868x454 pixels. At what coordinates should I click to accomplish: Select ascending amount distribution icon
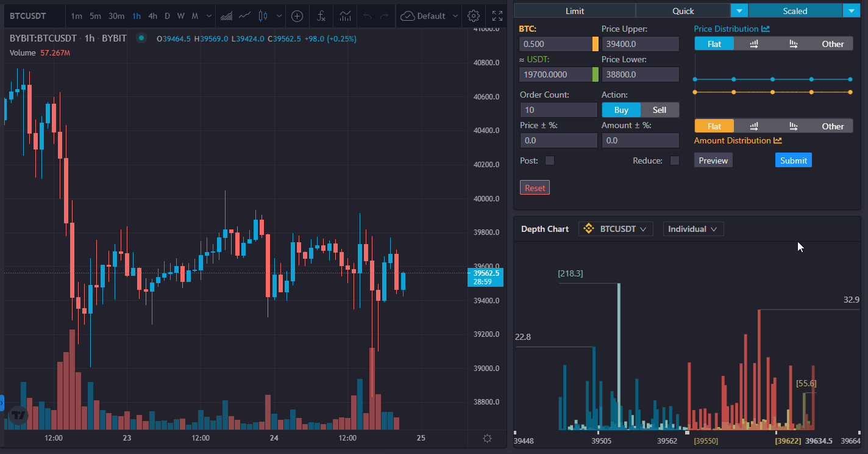[x=753, y=126]
